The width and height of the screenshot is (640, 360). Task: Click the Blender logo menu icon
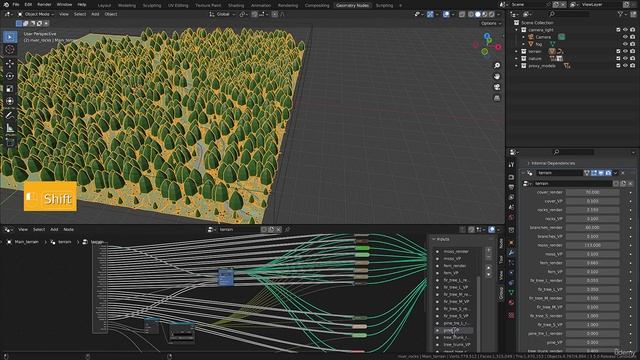pos(6,4)
